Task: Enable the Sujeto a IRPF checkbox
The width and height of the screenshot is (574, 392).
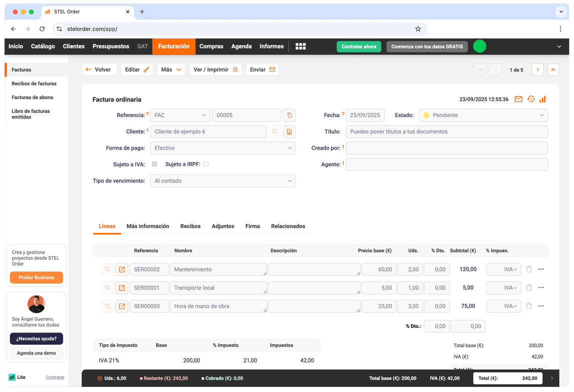Action: tap(205, 164)
